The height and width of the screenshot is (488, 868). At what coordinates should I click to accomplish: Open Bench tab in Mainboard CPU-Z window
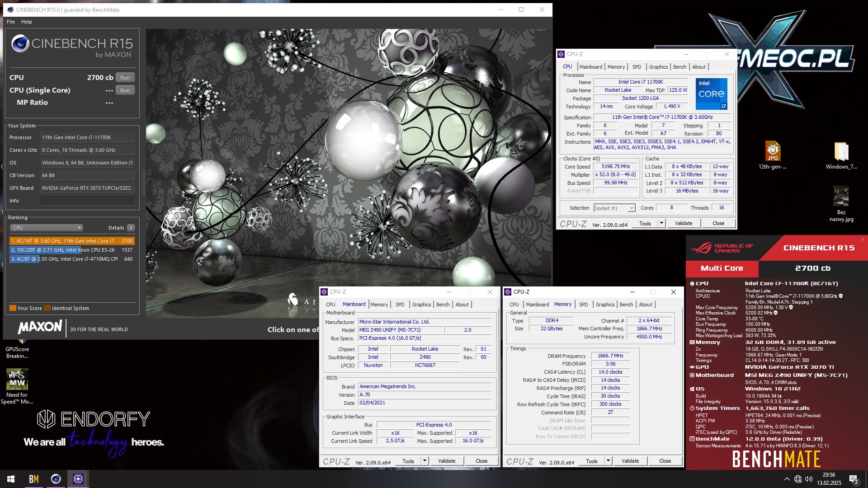coord(443,305)
